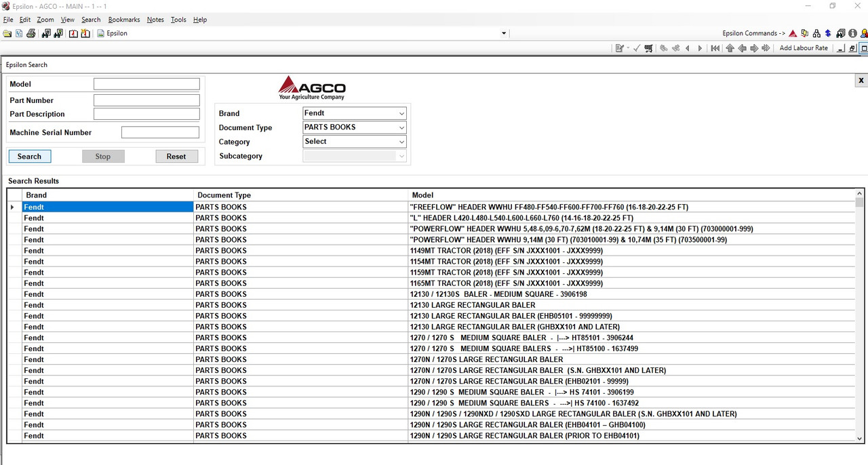Click the results scrollbar down arrow

click(859, 439)
